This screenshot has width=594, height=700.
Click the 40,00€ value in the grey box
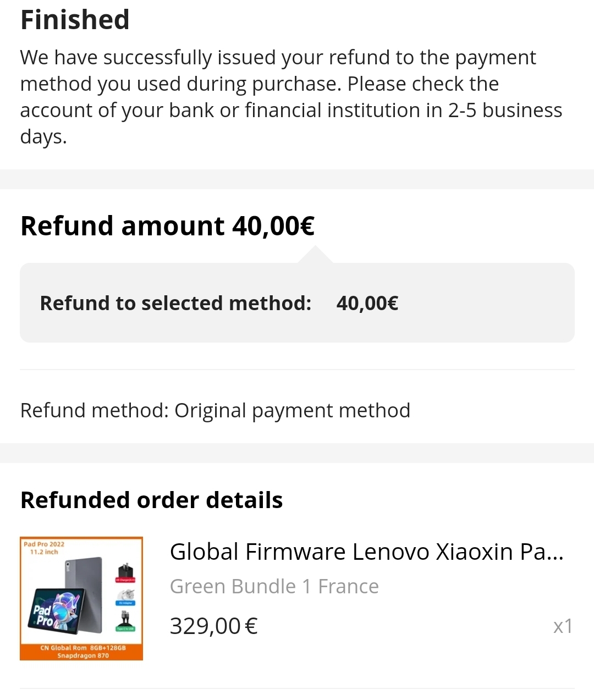tap(367, 303)
